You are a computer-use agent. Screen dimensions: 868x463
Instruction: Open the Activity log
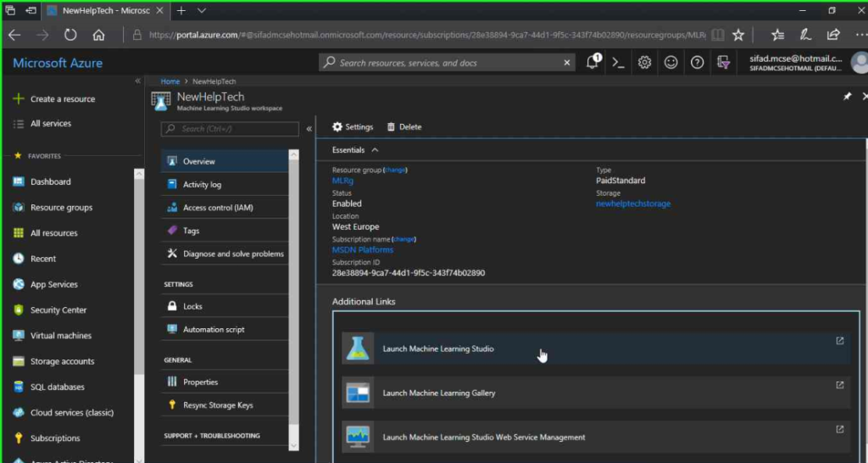tap(224, 184)
